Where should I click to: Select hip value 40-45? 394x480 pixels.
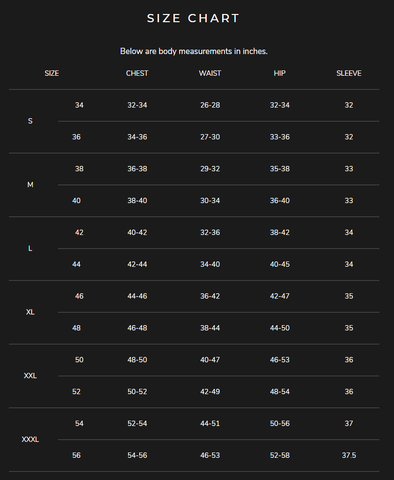(x=280, y=264)
